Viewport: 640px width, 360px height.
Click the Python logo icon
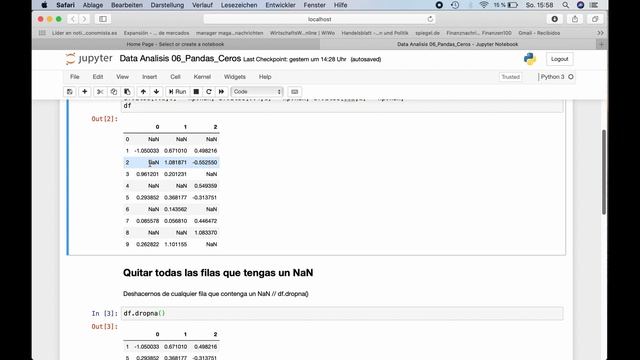530,59
